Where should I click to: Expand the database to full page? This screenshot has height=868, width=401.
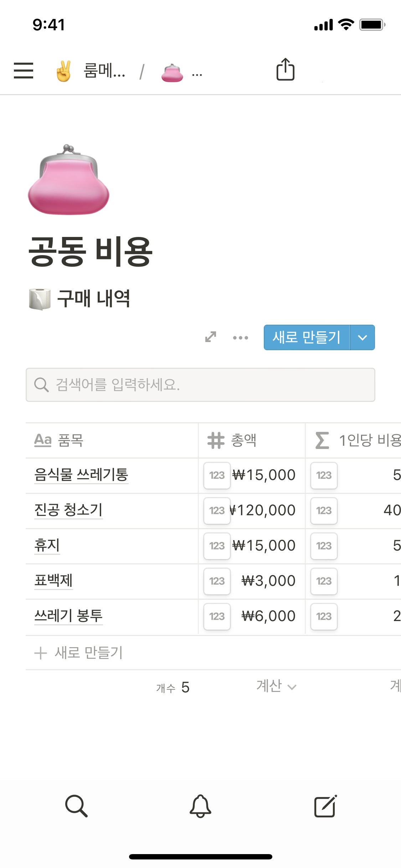tap(211, 337)
